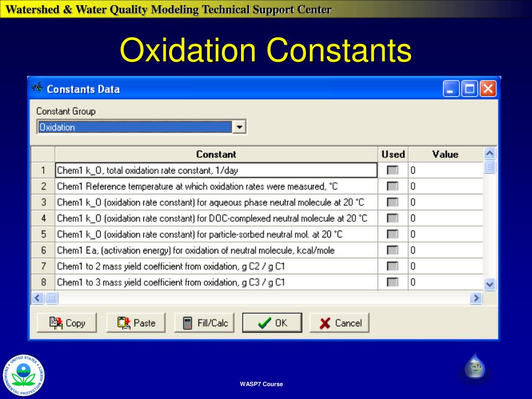532x399 pixels.
Task: Enable Used for particle-sorbed neutral mol.
Action: pyautogui.click(x=393, y=234)
